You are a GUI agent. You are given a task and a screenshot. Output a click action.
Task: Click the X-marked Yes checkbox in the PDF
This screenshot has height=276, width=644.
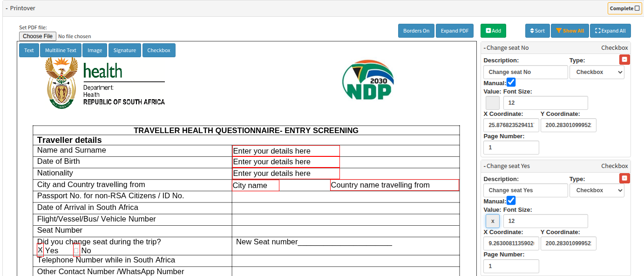[40, 250]
